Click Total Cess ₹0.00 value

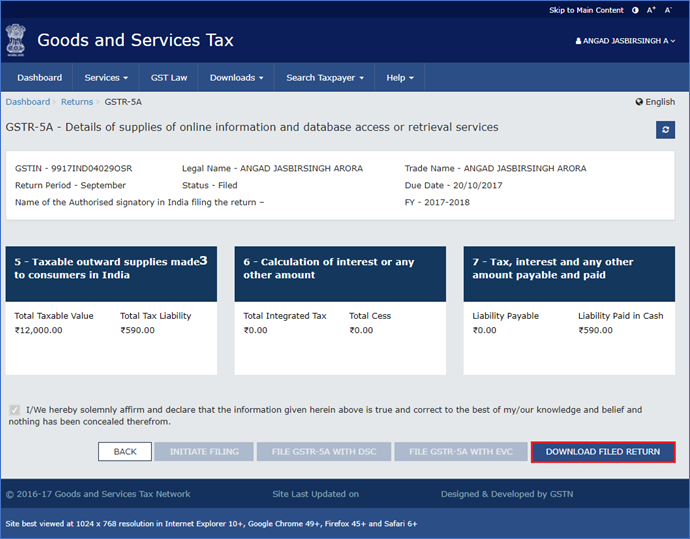click(x=361, y=330)
